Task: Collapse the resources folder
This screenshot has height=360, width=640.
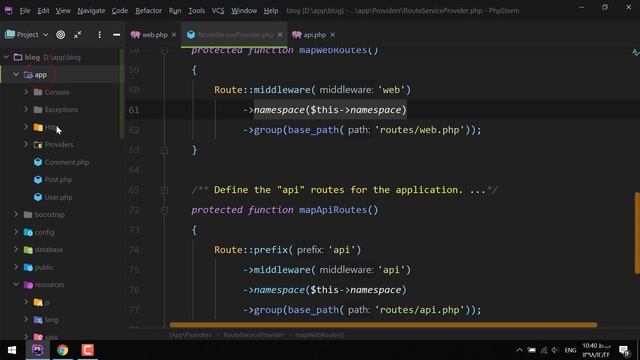Action: point(16,284)
